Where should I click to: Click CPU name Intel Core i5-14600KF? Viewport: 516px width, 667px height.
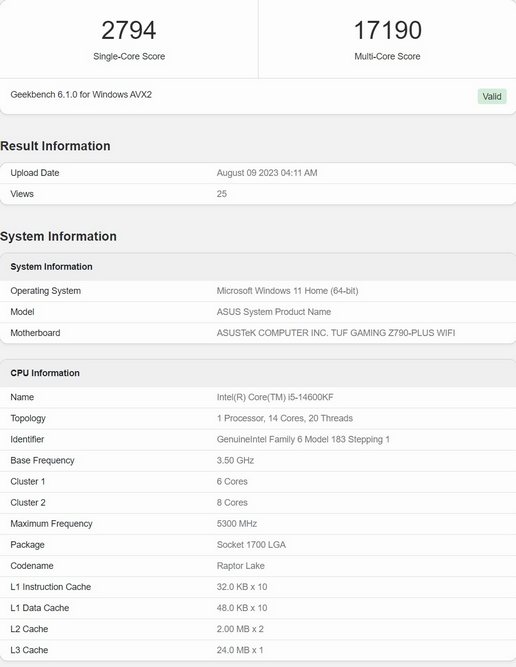coord(275,397)
